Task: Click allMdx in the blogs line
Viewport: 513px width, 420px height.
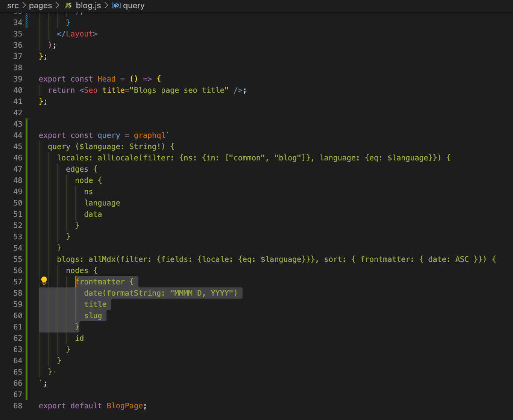Action: coord(102,259)
